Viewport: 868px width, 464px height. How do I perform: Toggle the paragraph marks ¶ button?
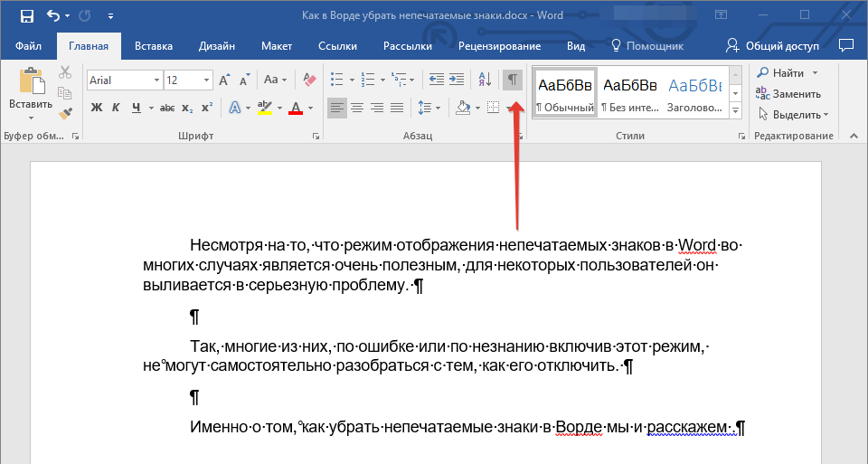pos(513,80)
